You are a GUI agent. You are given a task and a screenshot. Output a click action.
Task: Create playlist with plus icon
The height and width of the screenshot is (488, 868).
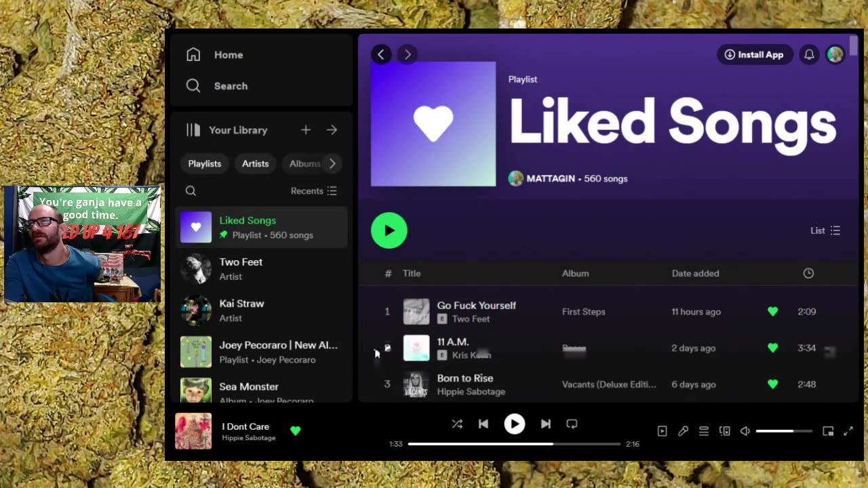click(x=306, y=130)
